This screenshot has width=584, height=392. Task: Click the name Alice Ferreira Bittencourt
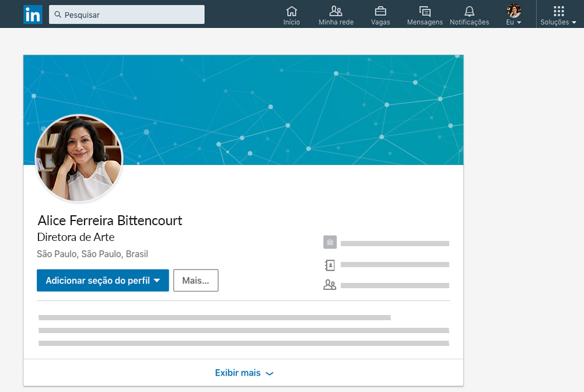tap(110, 220)
